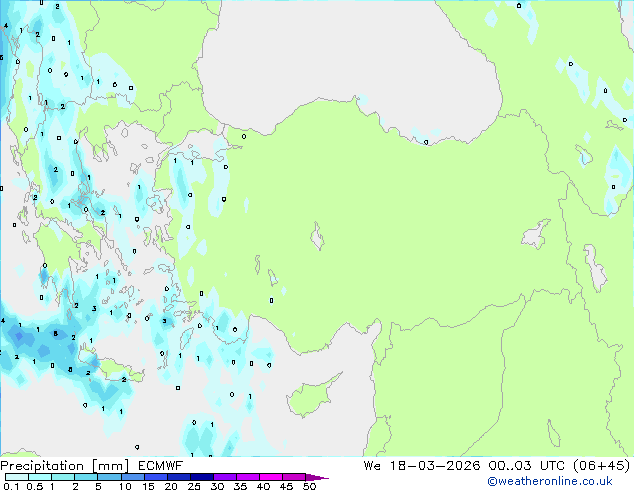Choose the 40–45 mm magenta legend swatch
Screen dimensions: 634x490
coord(271,477)
